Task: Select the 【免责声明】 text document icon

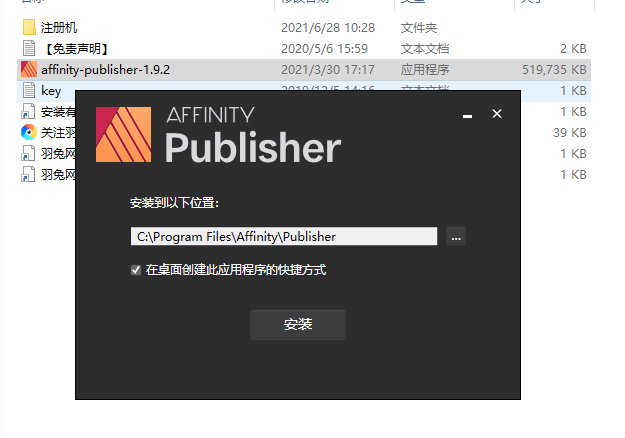Action: click(29, 49)
